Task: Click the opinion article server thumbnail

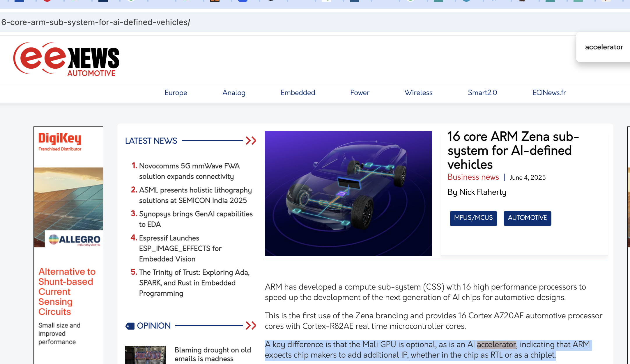Action: pyautogui.click(x=146, y=355)
